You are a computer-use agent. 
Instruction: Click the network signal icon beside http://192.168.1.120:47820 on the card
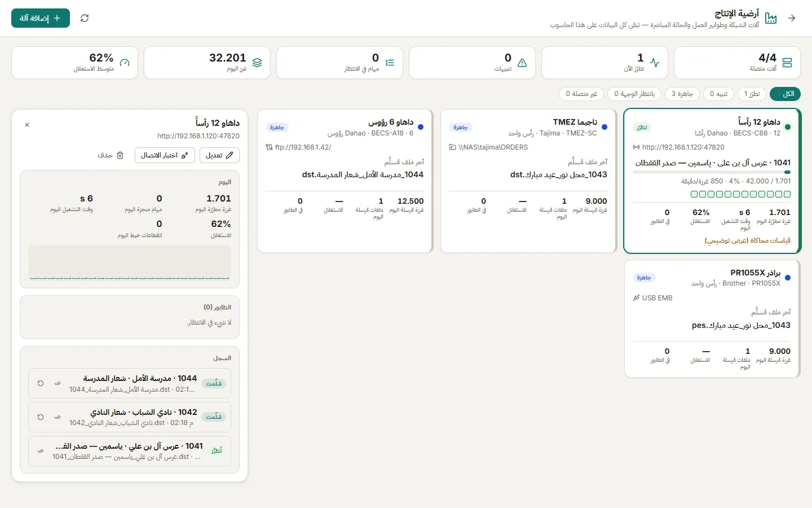pos(637,147)
